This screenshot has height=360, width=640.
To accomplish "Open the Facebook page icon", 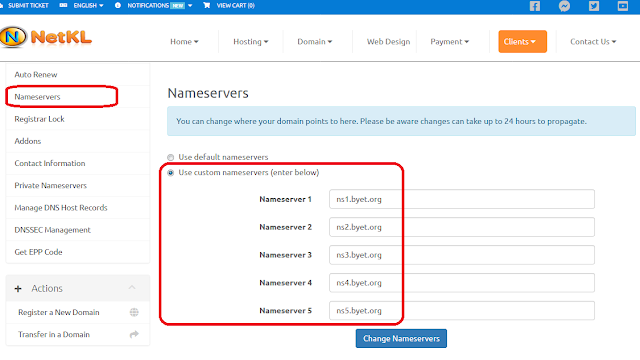I will [x=535, y=6].
